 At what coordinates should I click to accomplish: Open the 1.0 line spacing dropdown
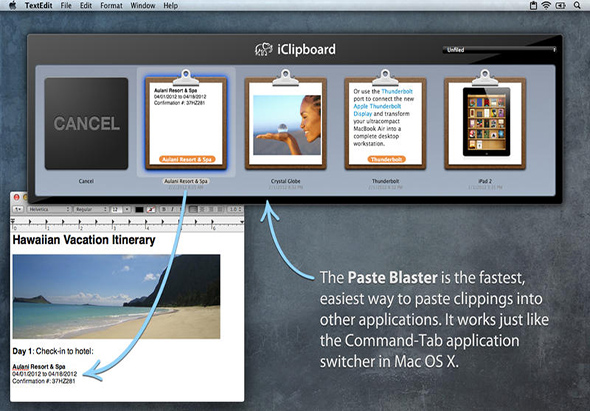click(x=236, y=209)
